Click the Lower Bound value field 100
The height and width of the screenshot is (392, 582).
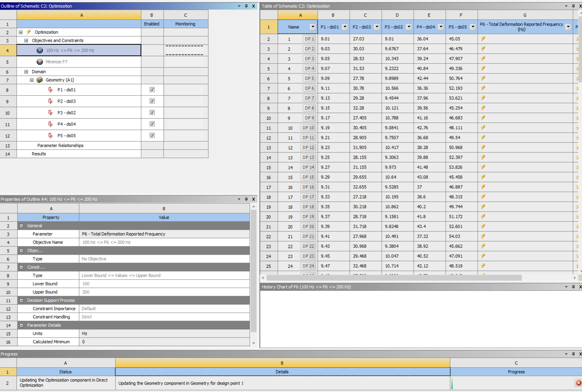pyautogui.click(x=164, y=284)
